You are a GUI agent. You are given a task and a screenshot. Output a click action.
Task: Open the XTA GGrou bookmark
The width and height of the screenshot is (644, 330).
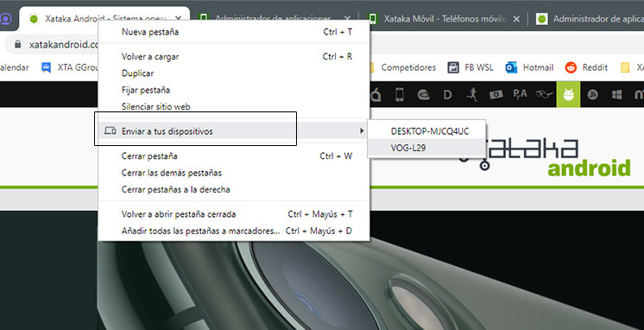(69, 67)
